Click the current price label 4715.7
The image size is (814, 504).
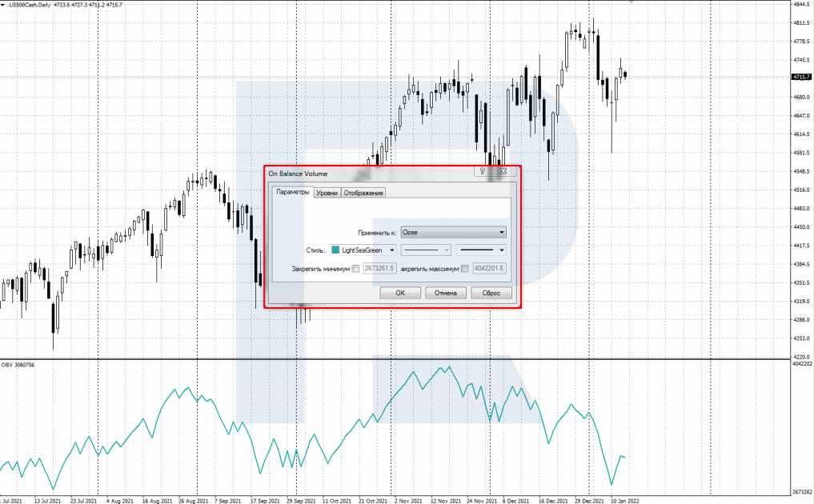click(800, 77)
